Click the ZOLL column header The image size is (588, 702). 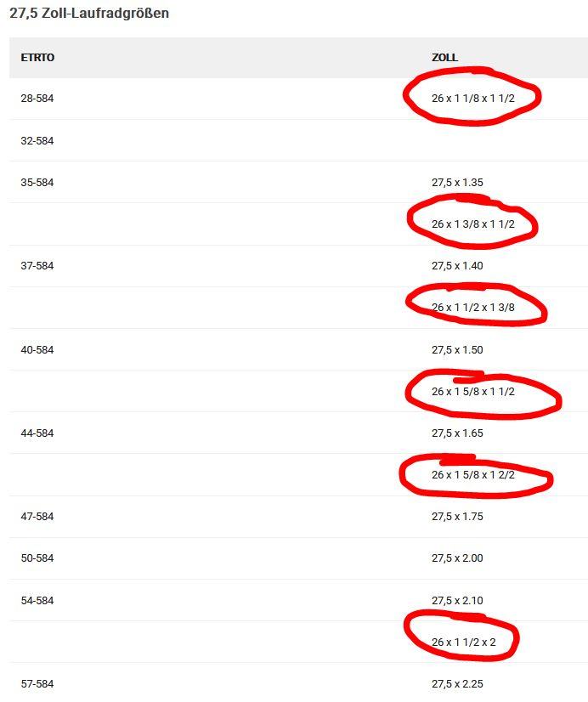[444, 58]
